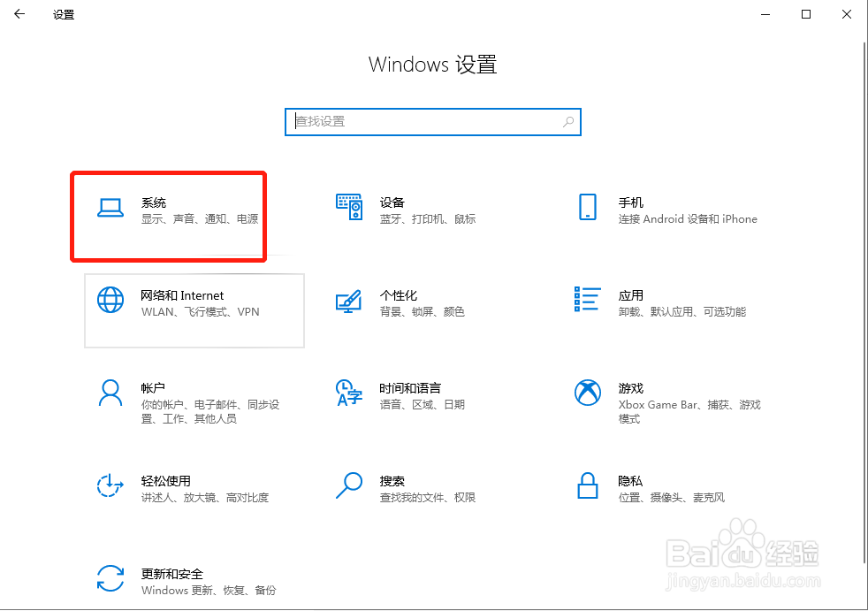Click the text 显示、声音、通知、电源
The width and height of the screenshot is (868, 611).
pyautogui.click(x=200, y=218)
